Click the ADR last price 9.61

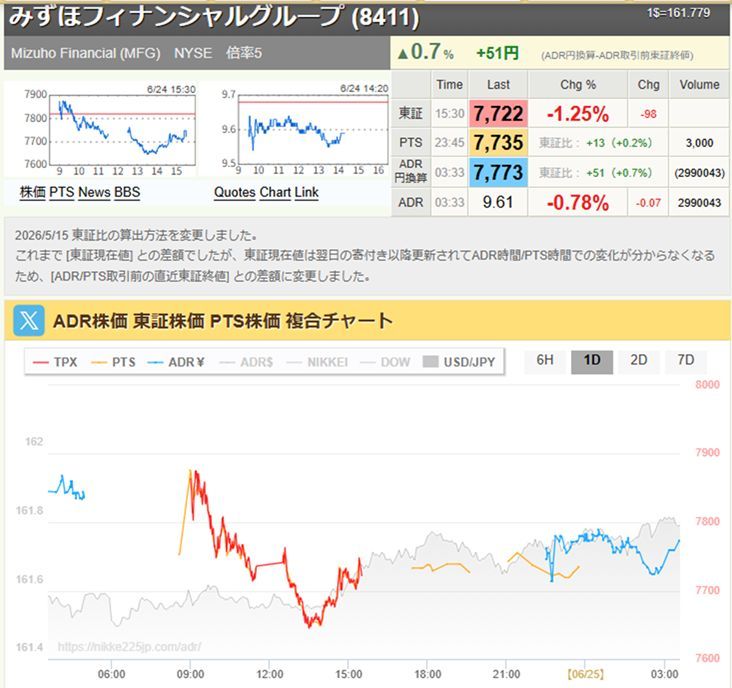click(498, 203)
